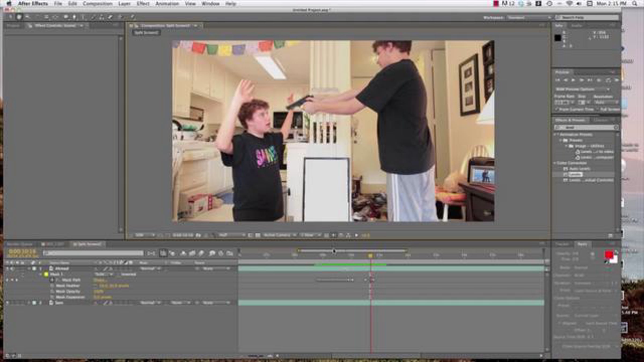Viewport: 644px width, 362px height.
Task: Click the red foreground color swatch
Action: click(x=609, y=254)
